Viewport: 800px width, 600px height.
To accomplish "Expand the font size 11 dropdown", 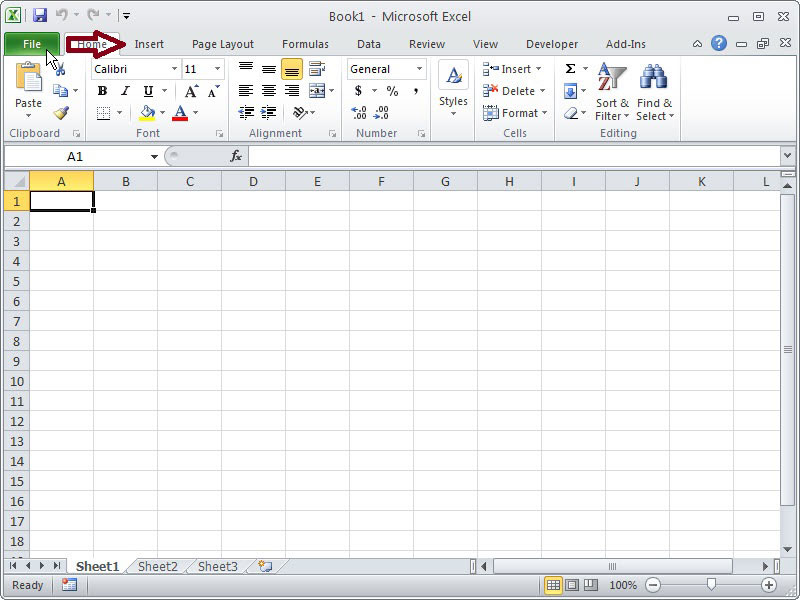I will pos(217,69).
